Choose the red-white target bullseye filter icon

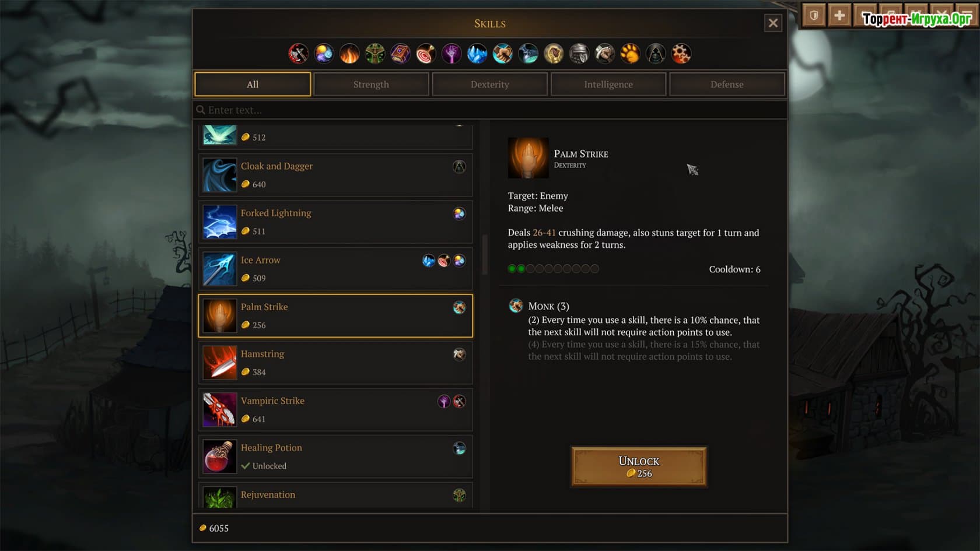(426, 54)
